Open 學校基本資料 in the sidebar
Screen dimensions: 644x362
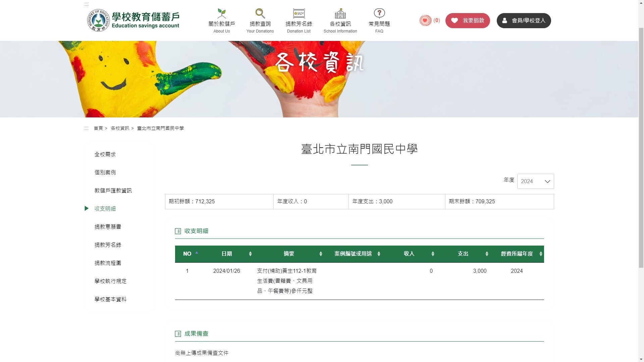110,299
